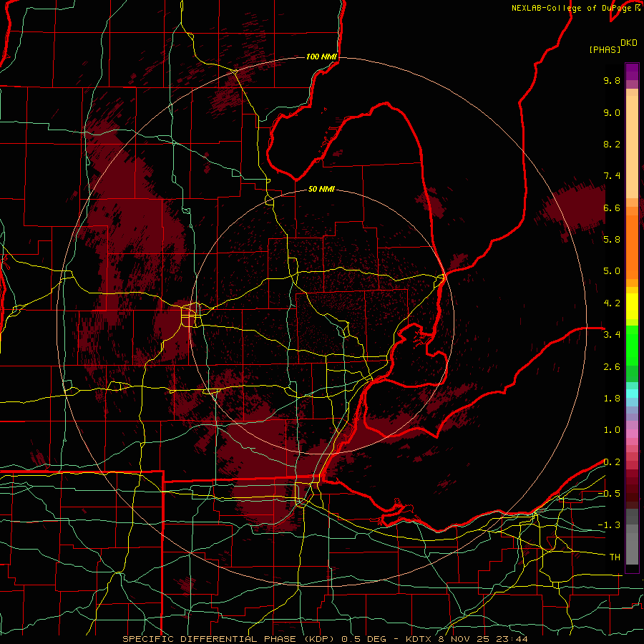Click the -0.5 legend value
Image resolution: width=644 pixels, height=644 pixels.
click(x=609, y=494)
